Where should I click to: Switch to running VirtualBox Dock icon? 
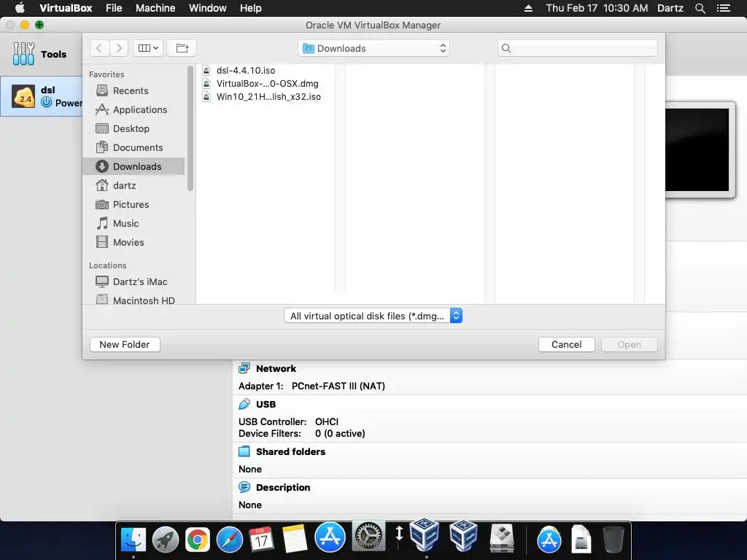pos(425,535)
